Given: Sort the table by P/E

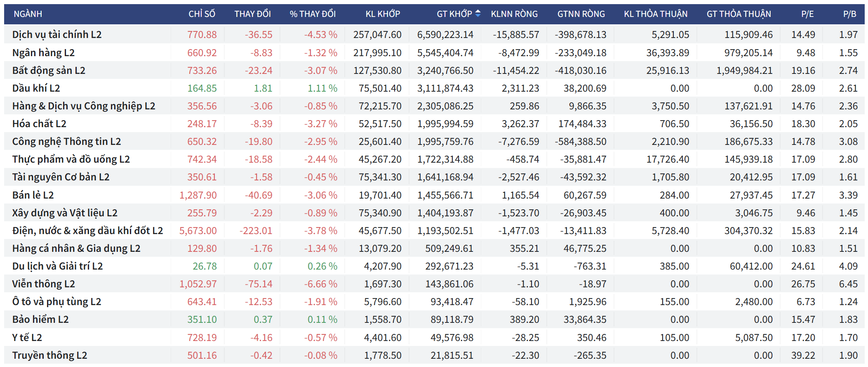Looking at the screenshot, I should (x=807, y=14).
